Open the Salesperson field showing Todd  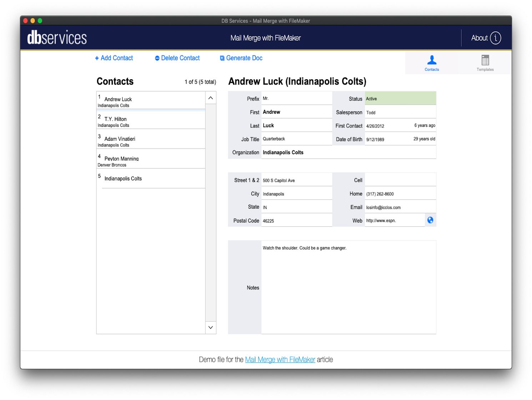click(x=400, y=112)
